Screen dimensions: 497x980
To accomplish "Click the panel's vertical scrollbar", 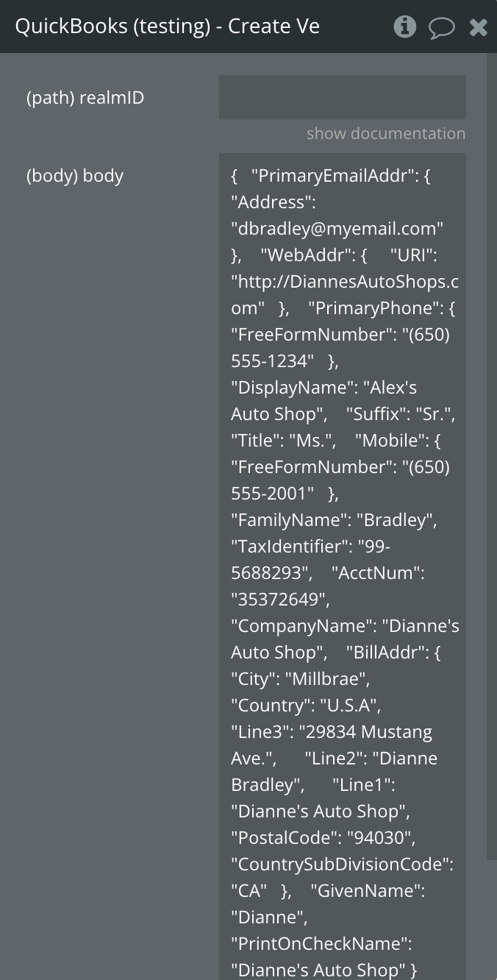I will click(491, 441).
